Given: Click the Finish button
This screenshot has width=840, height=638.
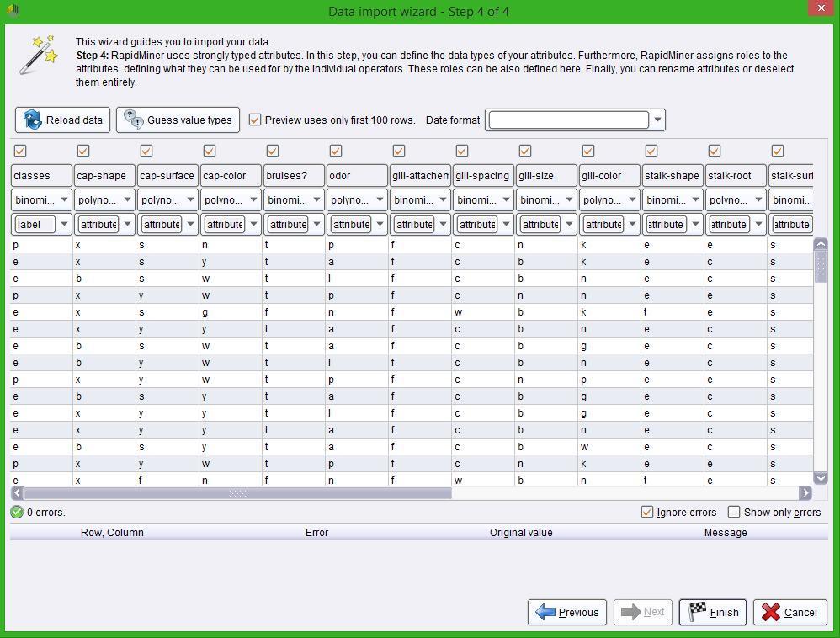Looking at the screenshot, I should click(x=713, y=612).
